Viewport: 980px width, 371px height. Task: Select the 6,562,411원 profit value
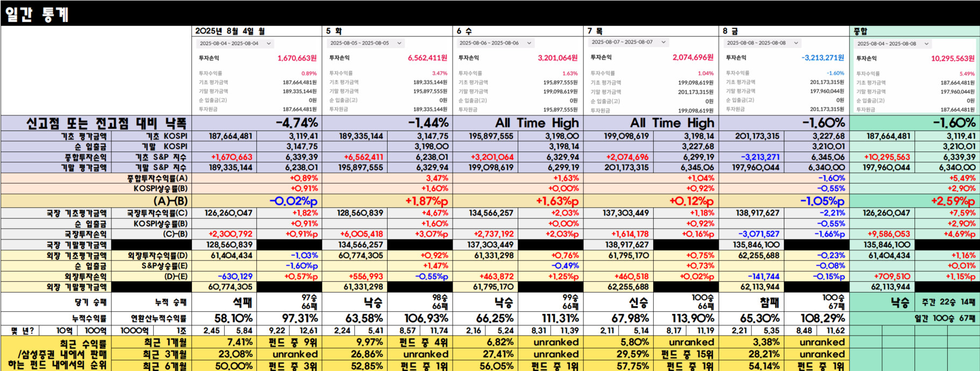pos(427,58)
